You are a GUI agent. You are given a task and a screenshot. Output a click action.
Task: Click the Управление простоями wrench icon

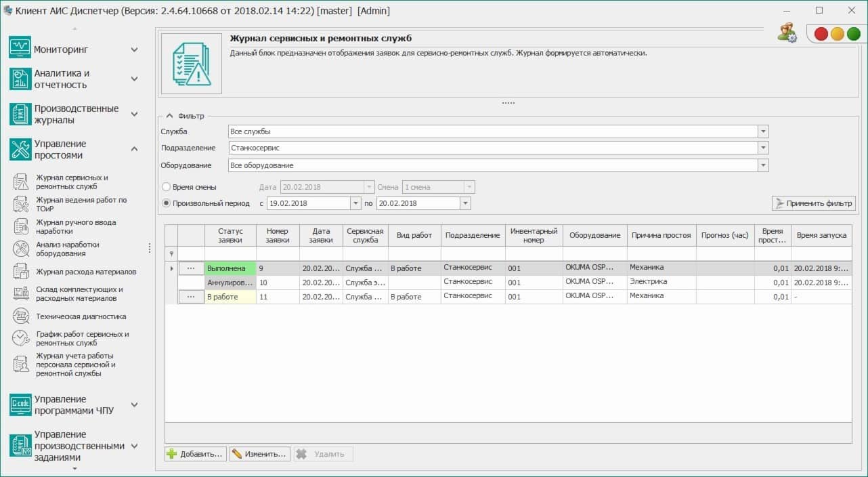coord(20,149)
